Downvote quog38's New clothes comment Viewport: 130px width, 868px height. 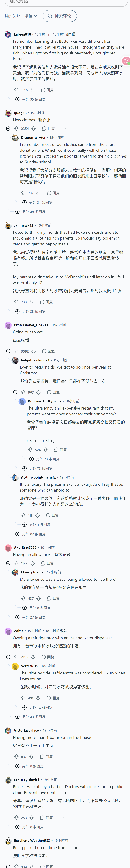point(34,128)
